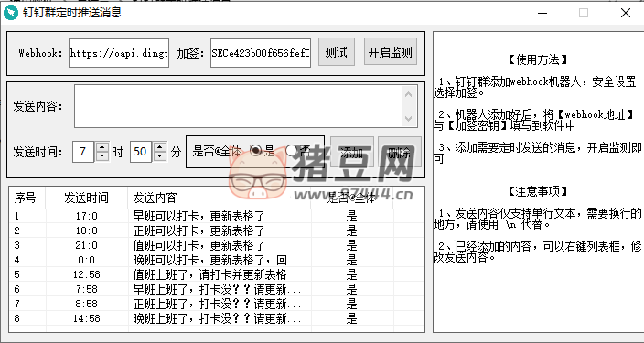Viewport: 644px width, 343px height.
Task: Click the 添加 button
Action: tap(352, 153)
